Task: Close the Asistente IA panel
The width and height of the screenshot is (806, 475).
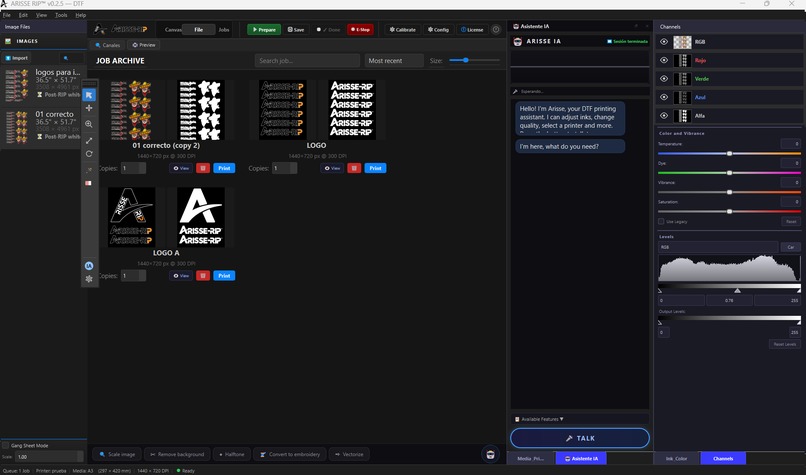Action: click(x=647, y=26)
